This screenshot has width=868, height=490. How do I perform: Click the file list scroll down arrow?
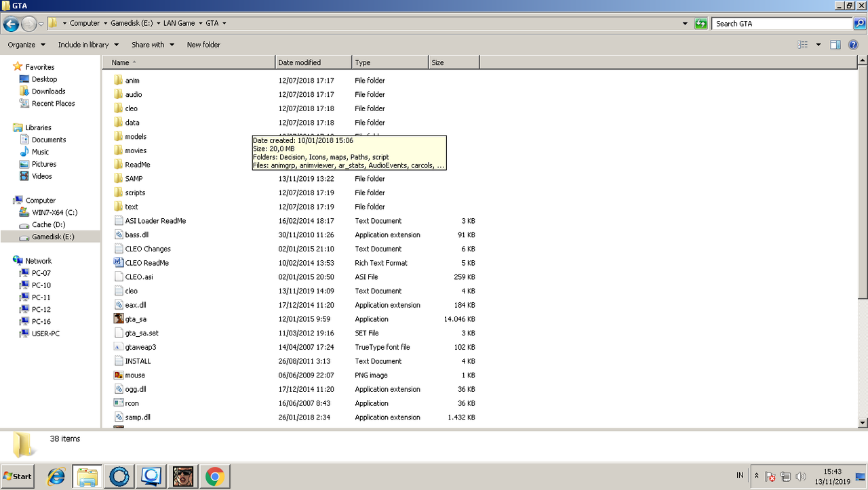(863, 422)
